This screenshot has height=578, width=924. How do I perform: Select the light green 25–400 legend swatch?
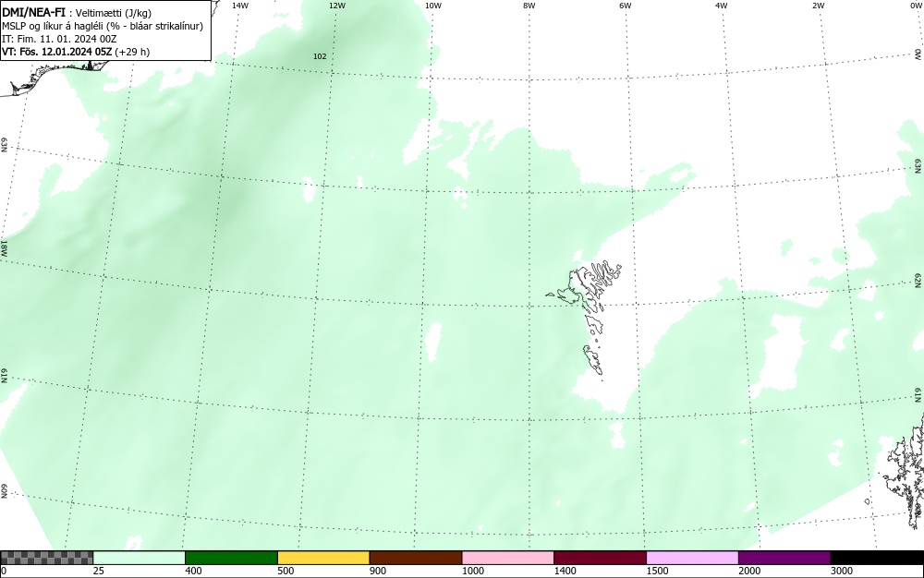point(140,558)
